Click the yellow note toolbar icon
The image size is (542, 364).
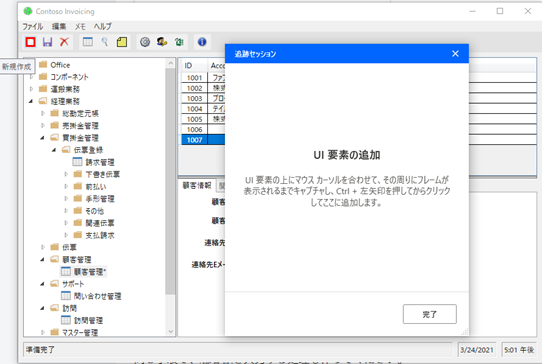122,42
